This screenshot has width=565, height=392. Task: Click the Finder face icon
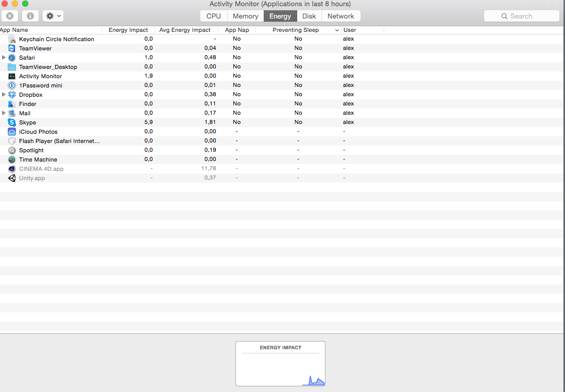pos(12,104)
